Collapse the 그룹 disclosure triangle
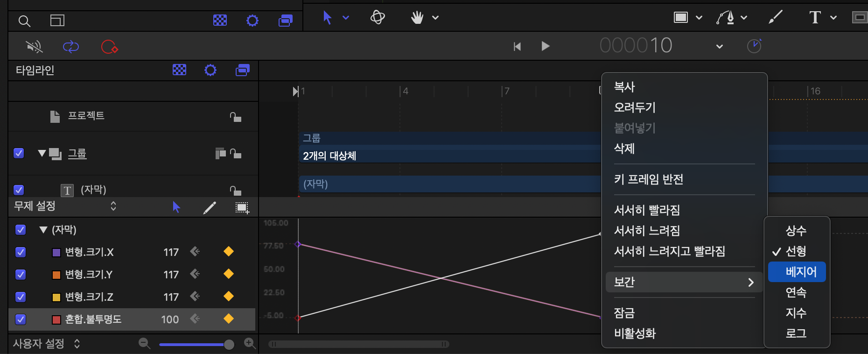Image resolution: width=868 pixels, height=354 pixels. click(42, 153)
